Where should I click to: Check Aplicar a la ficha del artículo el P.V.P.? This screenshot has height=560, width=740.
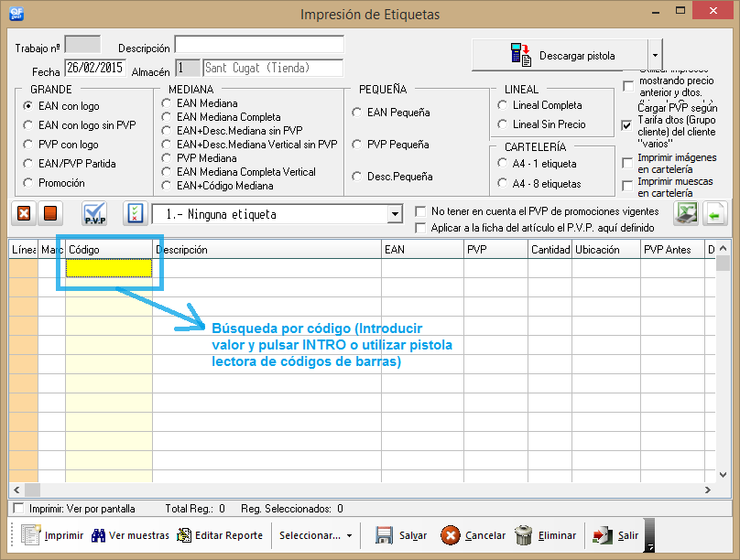[x=420, y=228]
